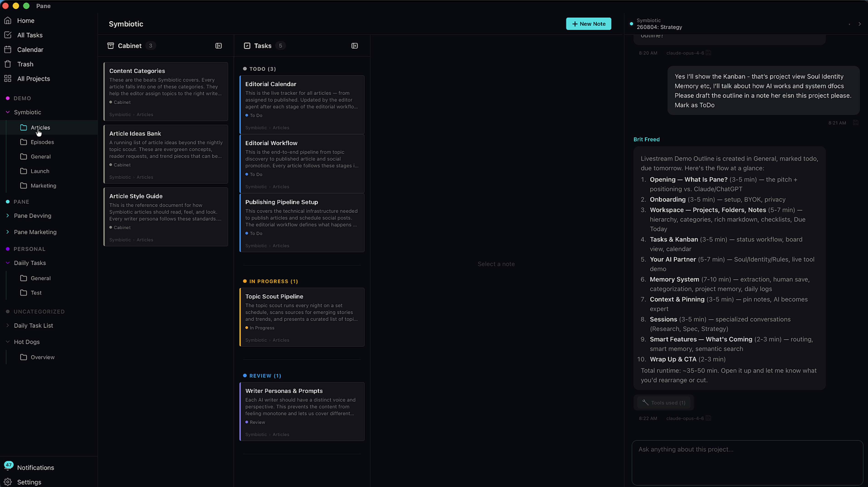Expand the Pane Devving project
The image size is (868, 487).
tap(8, 216)
